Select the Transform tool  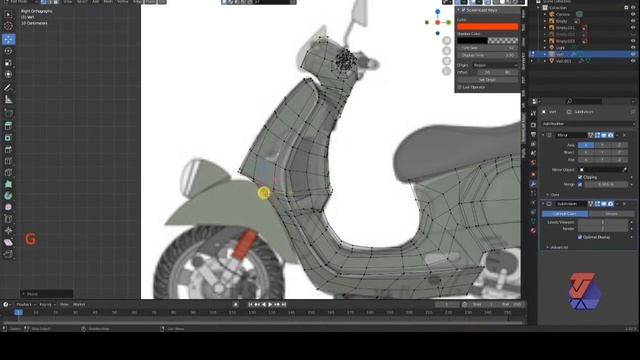click(8, 75)
